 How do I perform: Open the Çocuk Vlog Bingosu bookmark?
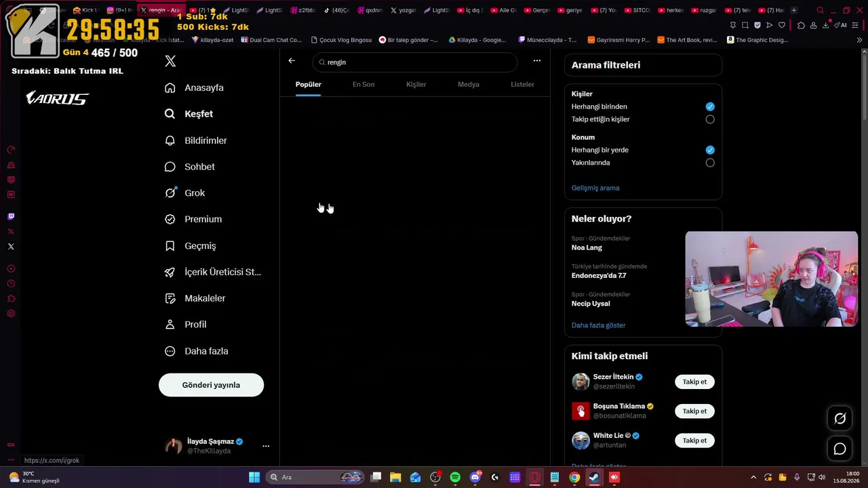pyautogui.click(x=341, y=40)
